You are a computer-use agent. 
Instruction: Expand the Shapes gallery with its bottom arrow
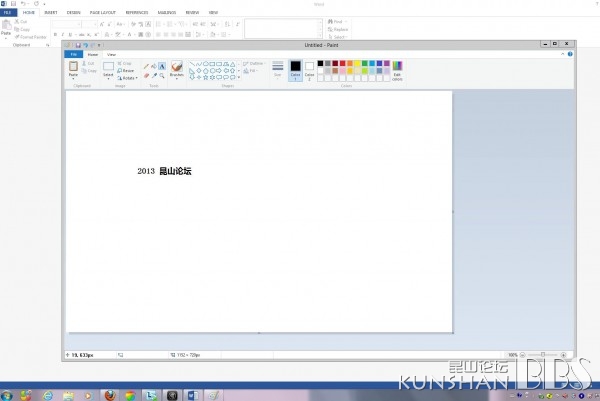pos(239,77)
